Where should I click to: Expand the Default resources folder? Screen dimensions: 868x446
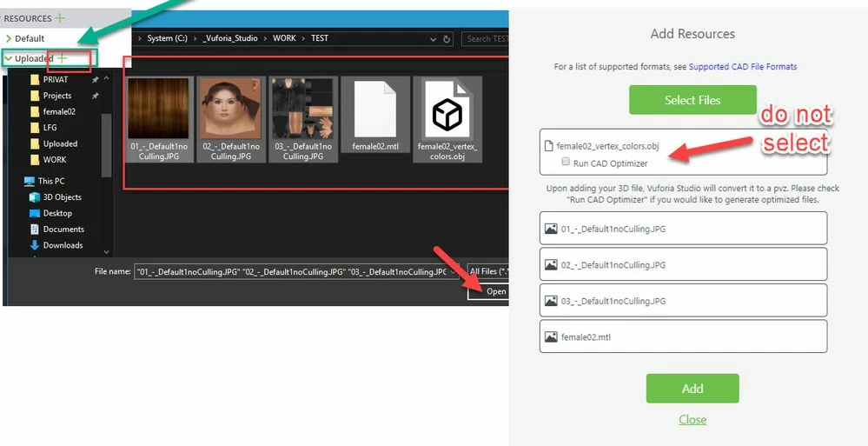(9, 38)
